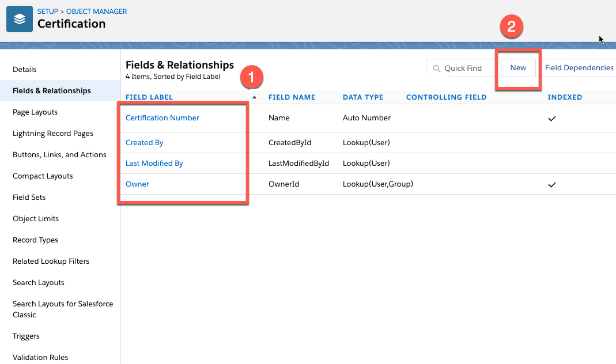616x364 pixels.
Task: Go back to Setup via breadcrumb
Action: 47,10
